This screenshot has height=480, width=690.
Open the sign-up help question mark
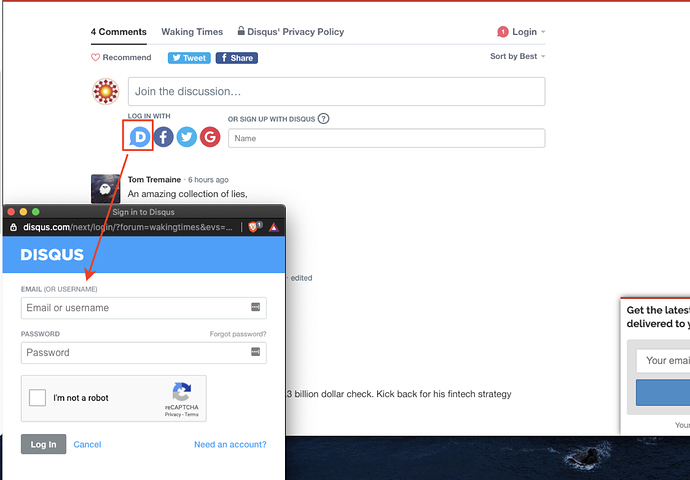point(323,119)
